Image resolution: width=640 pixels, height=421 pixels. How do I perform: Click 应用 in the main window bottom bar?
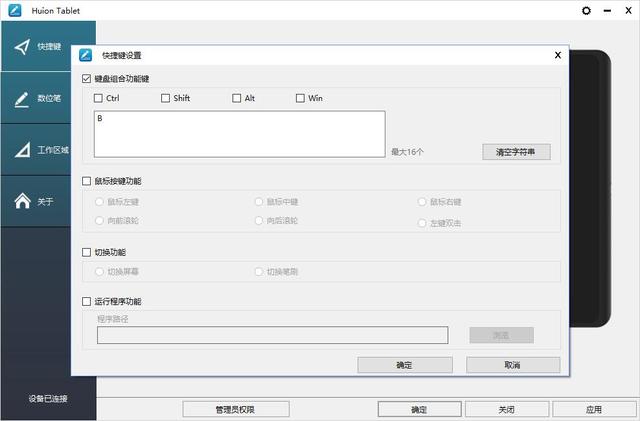(x=594, y=409)
